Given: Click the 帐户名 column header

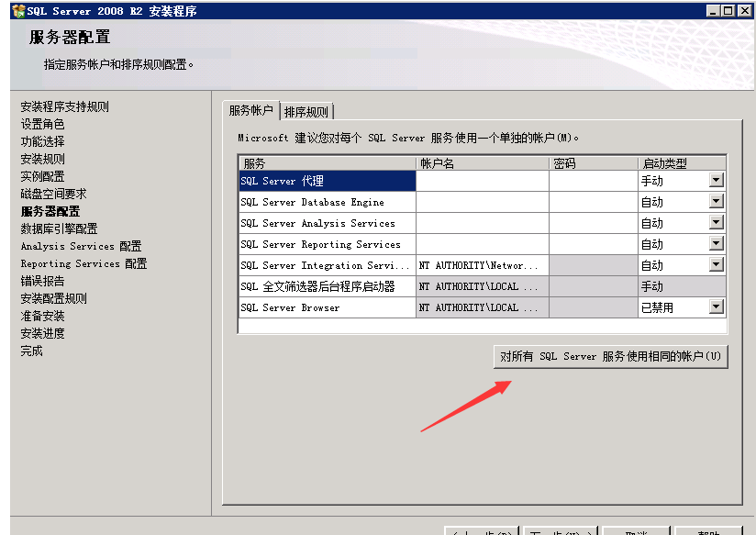Looking at the screenshot, I should [x=483, y=163].
